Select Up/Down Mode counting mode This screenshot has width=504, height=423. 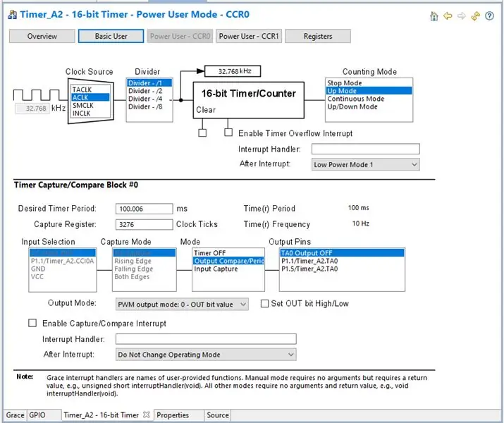369,106
